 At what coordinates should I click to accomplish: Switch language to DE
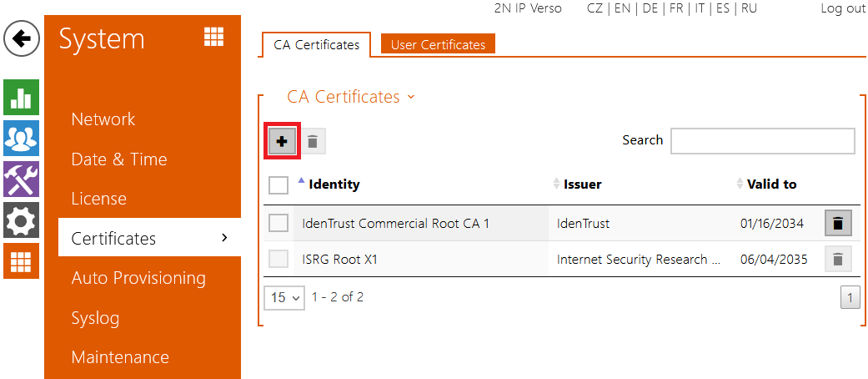[650, 8]
